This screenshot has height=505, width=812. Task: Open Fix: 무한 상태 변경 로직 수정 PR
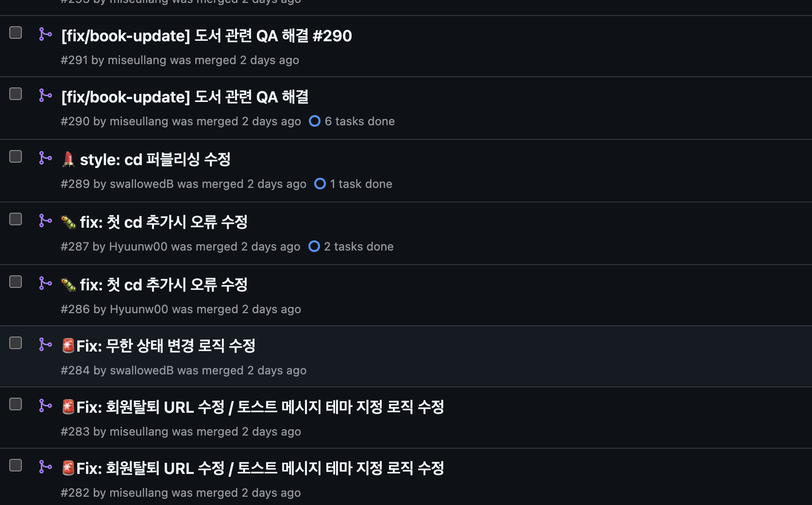click(166, 346)
